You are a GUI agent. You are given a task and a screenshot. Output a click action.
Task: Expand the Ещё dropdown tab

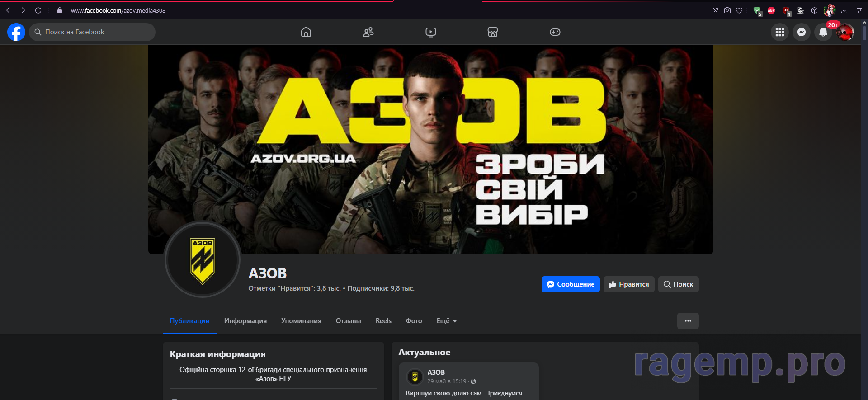point(447,321)
